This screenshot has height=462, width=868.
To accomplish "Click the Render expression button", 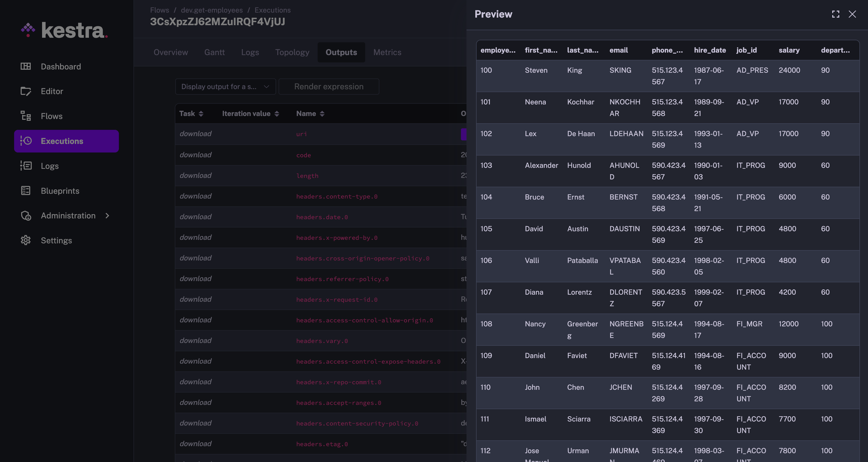I will [x=328, y=87].
